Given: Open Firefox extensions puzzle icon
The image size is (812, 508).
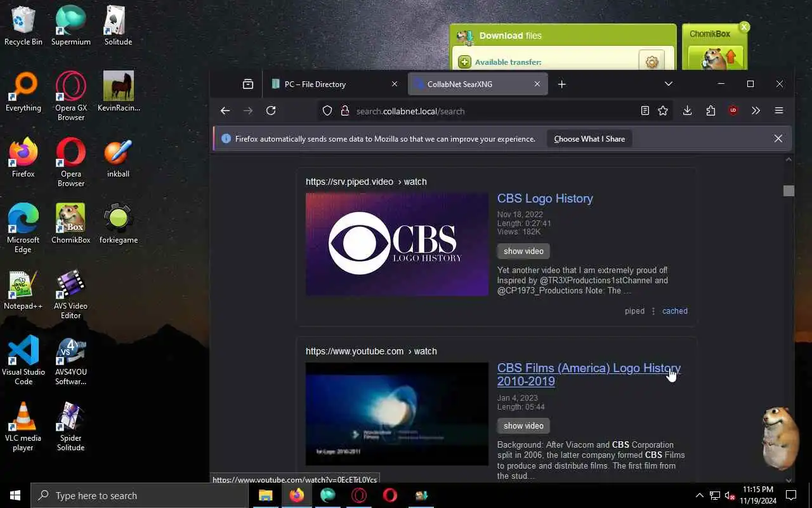Looking at the screenshot, I should point(710,110).
